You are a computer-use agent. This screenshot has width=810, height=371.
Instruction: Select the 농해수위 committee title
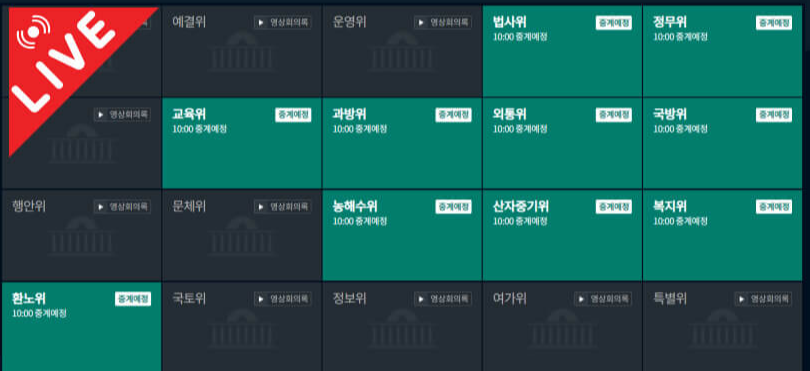click(355, 207)
